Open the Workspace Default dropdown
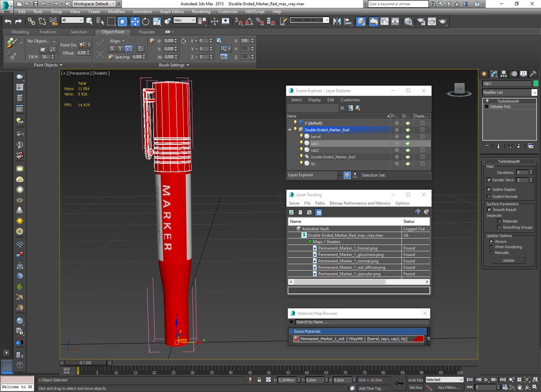Viewport: 541px width, 392px height. click(x=94, y=4)
